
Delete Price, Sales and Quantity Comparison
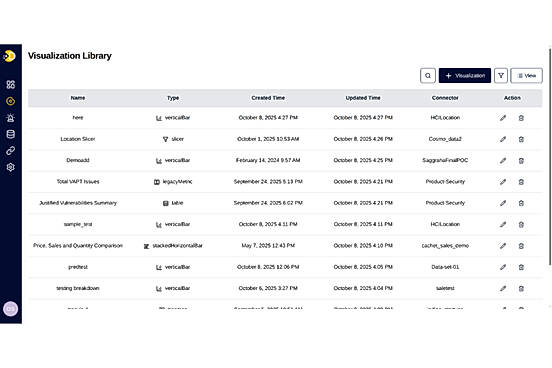[x=521, y=246]
